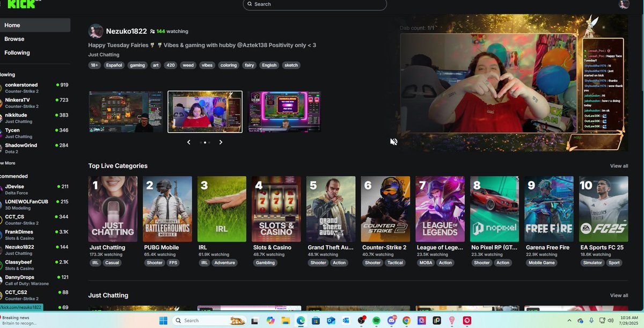Expand the Show More following list
644x328 pixels.
click(x=9, y=163)
